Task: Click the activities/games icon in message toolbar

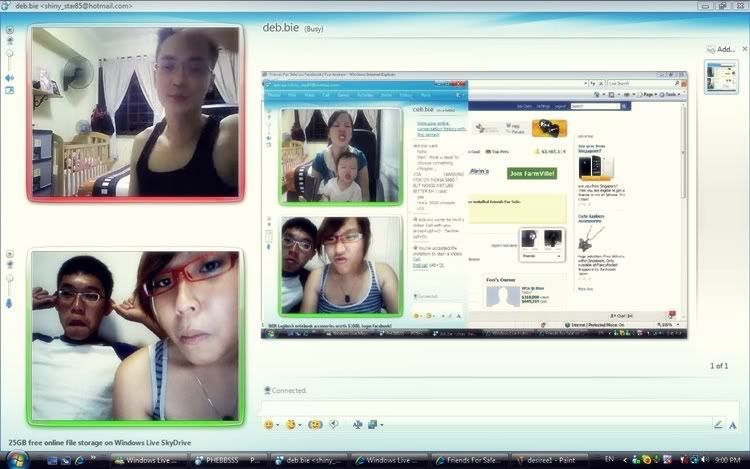Action: point(357,425)
